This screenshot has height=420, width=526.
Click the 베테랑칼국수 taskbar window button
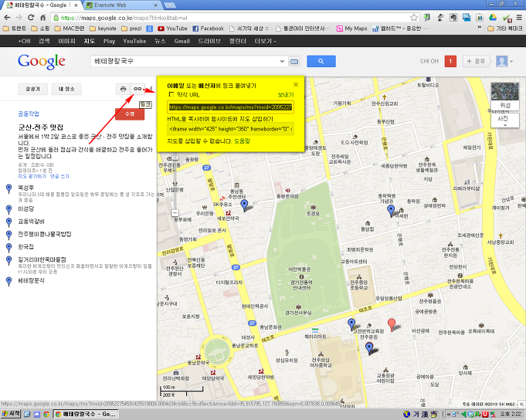[x=87, y=414]
